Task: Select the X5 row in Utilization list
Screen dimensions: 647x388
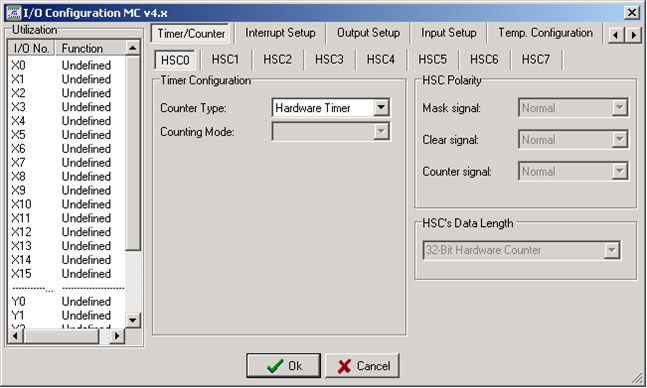Action: pyautogui.click(x=66, y=135)
